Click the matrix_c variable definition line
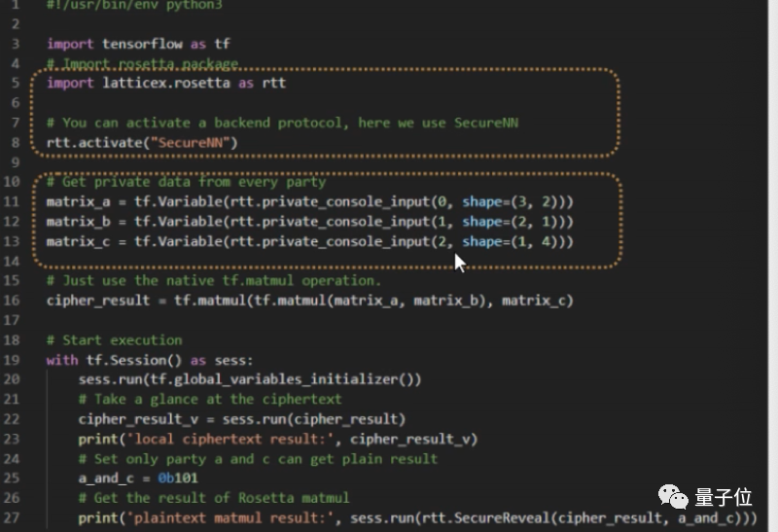 click(310, 241)
